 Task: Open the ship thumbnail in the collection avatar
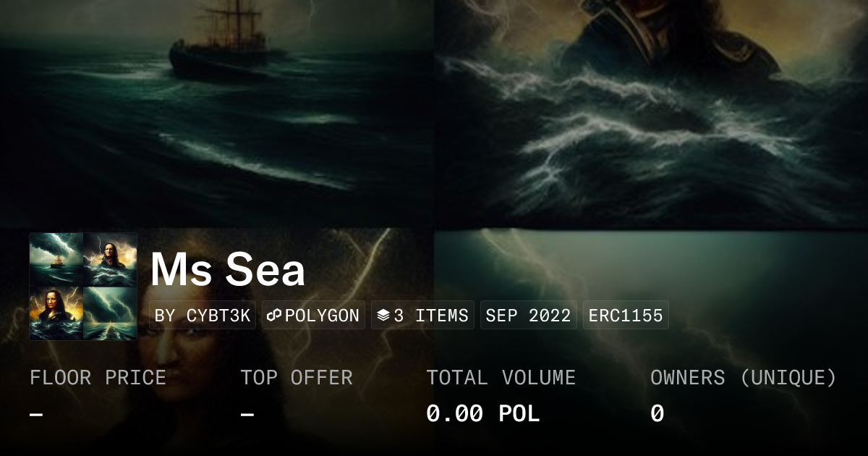pyautogui.click(x=56, y=259)
